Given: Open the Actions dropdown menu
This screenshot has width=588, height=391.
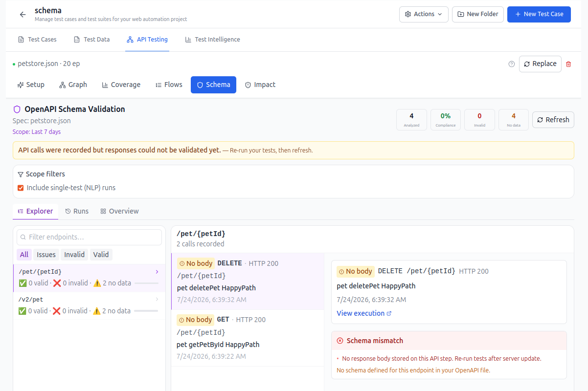Looking at the screenshot, I should pos(424,14).
